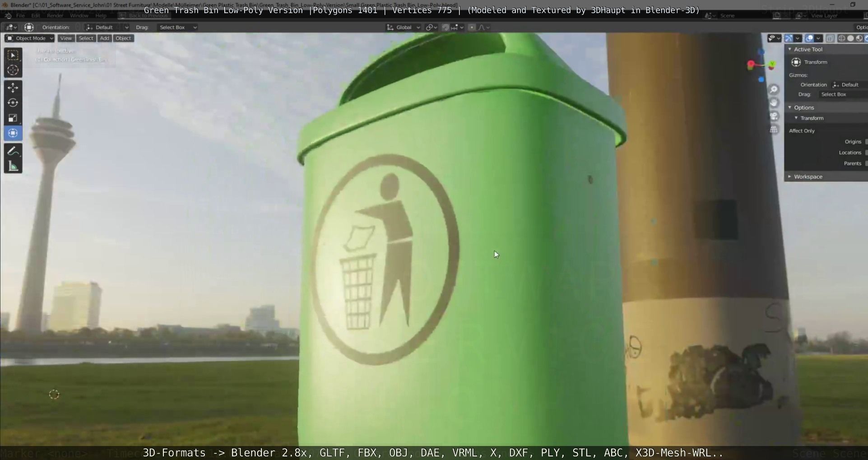Switch perspective/orthographic with the grid icon
Viewport: 868px width, 460px height.
point(774,130)
